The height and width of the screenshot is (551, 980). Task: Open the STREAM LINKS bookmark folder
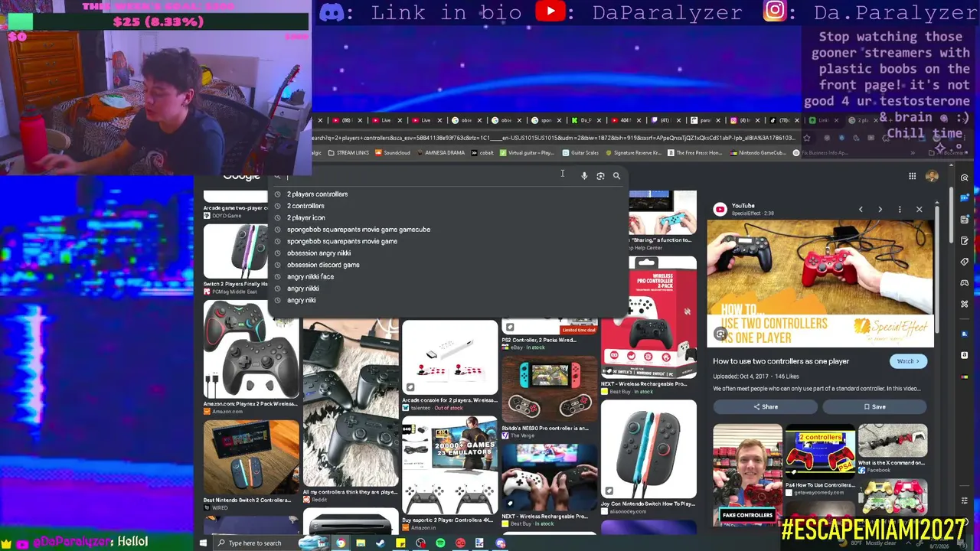tap(348, 153)
